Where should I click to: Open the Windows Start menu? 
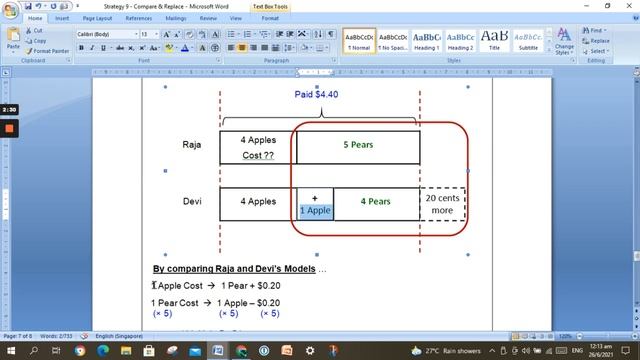click(x=11, y=351)
